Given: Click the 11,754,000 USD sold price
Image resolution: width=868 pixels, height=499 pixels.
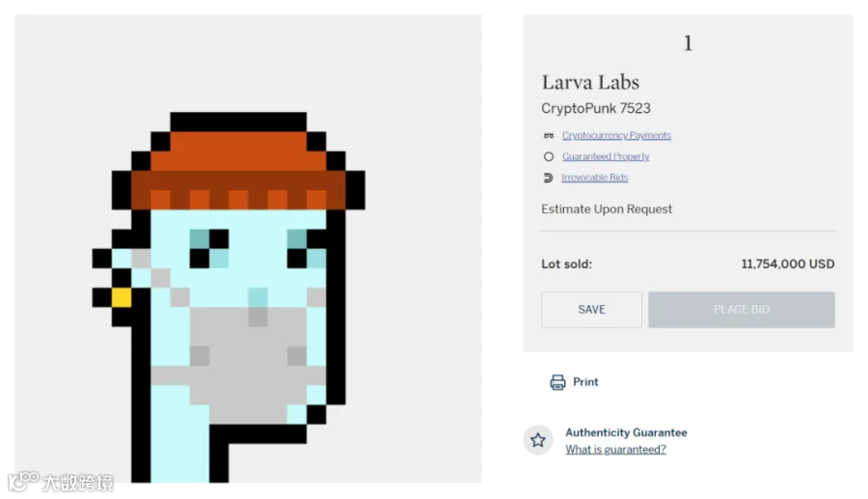Looking at the screenshot, I should (788, 264).
